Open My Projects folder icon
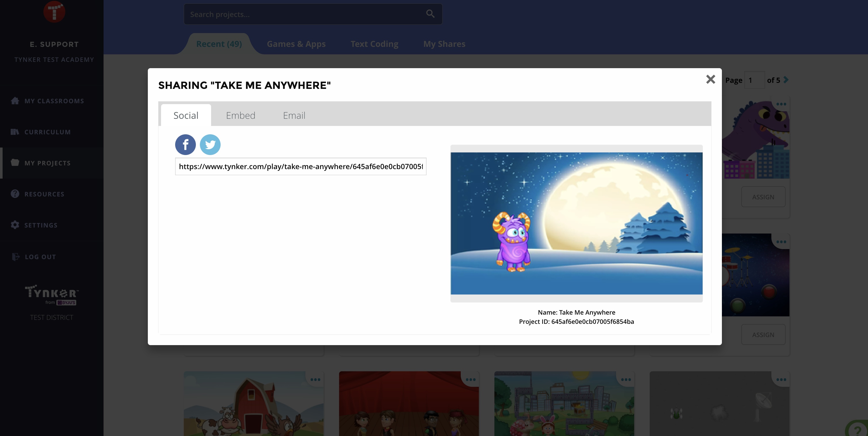The height and width of the screenshot is (436, 868). (x=15, y=162)
